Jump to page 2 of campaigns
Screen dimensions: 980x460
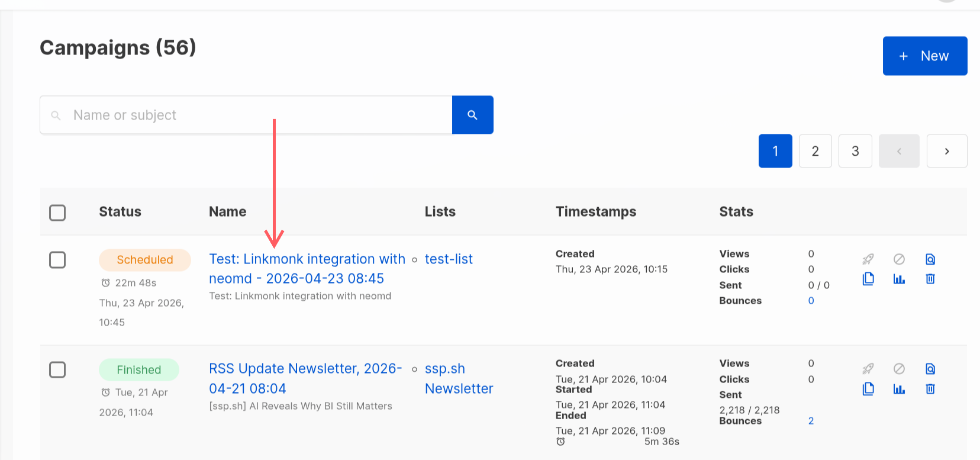pos(815,151)
